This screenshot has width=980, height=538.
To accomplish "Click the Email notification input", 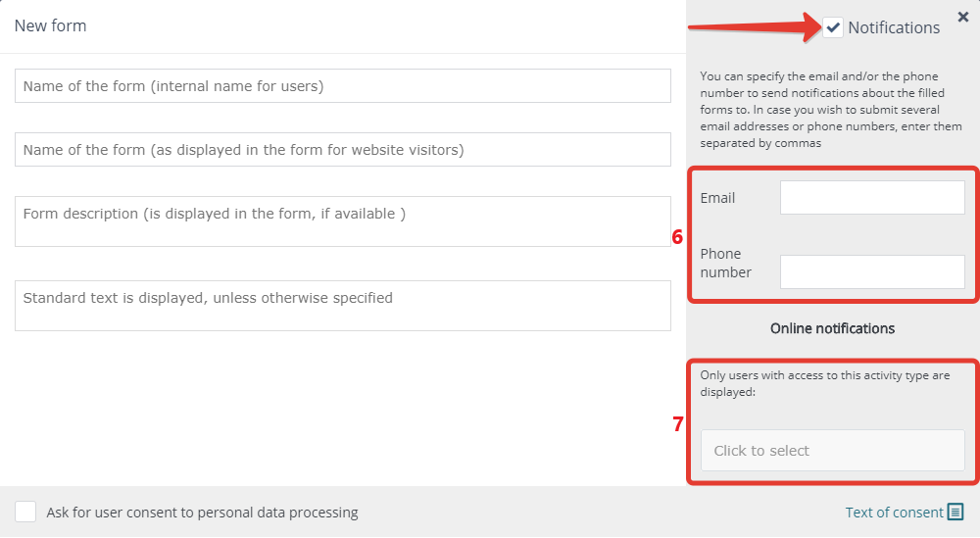I will tap(872, 197).
